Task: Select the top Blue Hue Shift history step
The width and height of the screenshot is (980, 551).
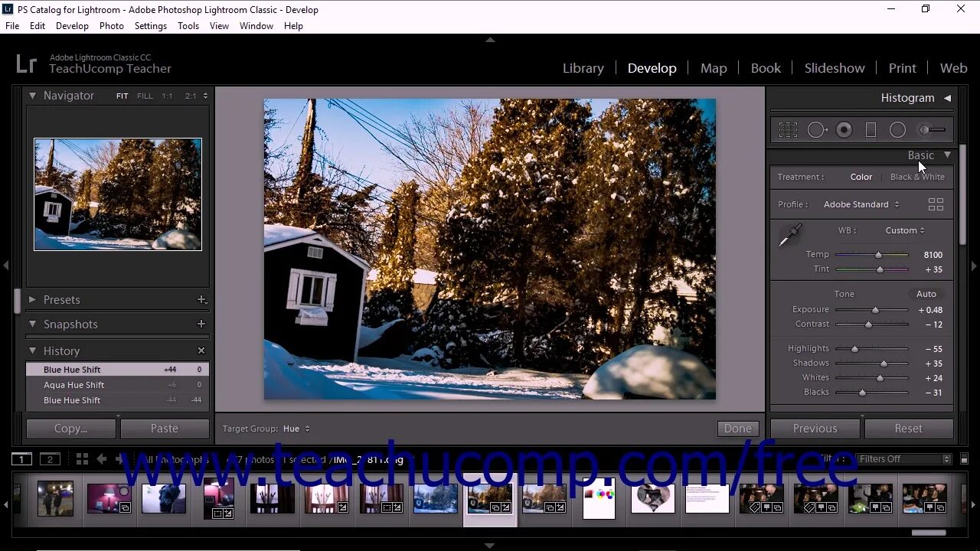Action: [117, 370]
